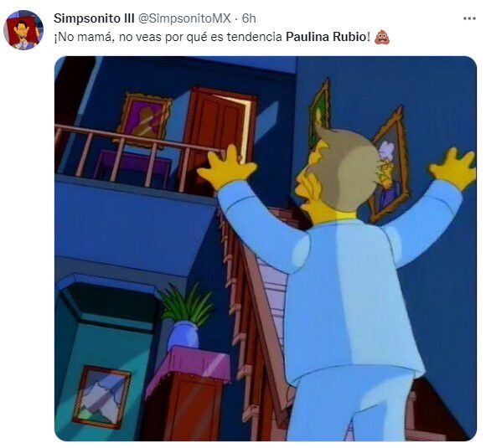Open the 6h tweet timestamp

point(249,18)
